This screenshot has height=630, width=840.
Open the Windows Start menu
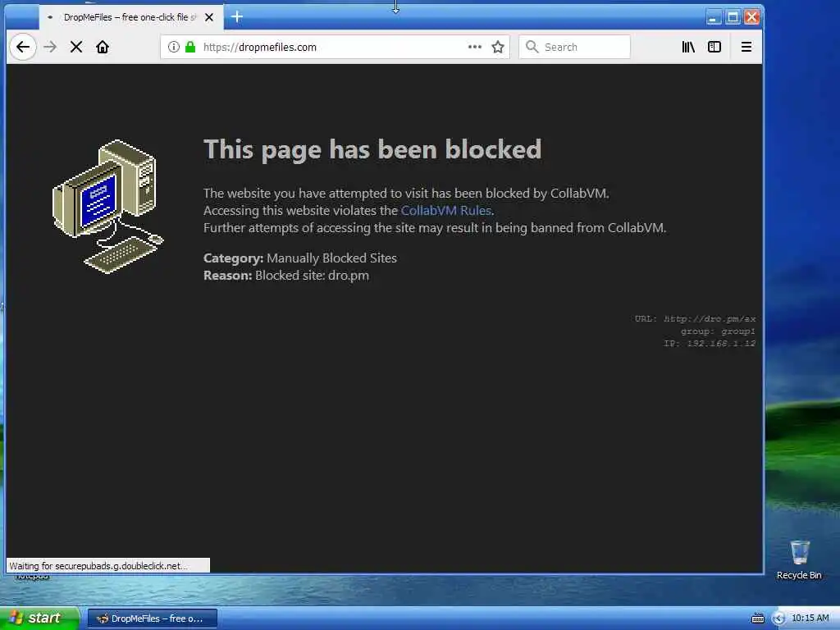click(39, 619)
